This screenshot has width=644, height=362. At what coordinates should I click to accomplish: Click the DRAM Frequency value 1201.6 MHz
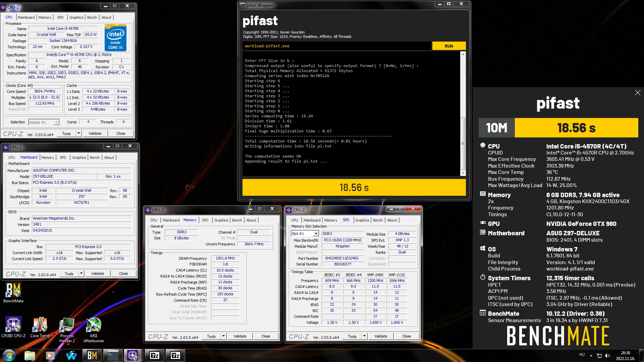225,258
